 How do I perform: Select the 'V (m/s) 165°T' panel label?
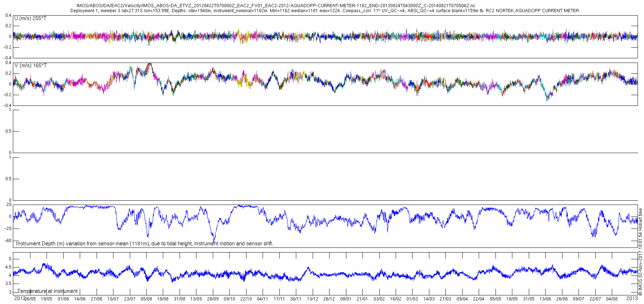(x=31, y=65)
